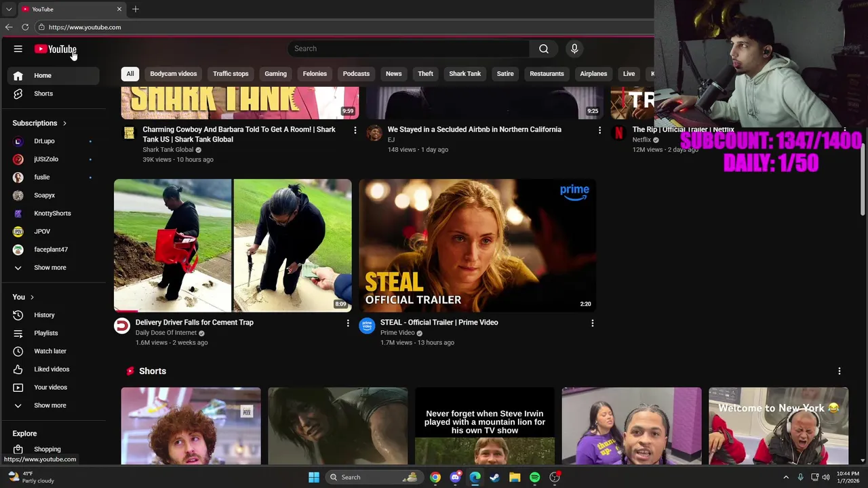Open Shorts shelf more options
Viewport: 868px width, 488px height.
point(840,371)
